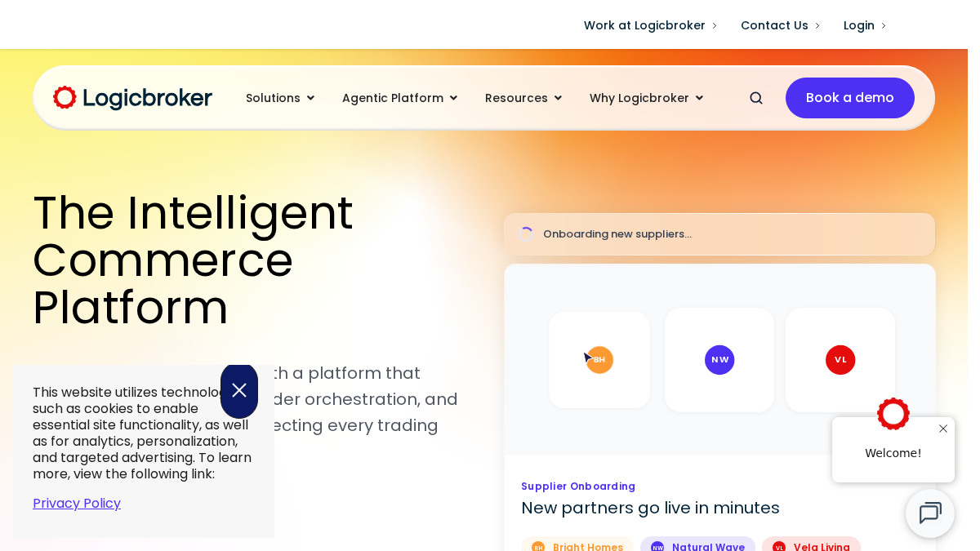Open the Privacy Policy link
This screenshot has height=551, width=980.
[77, 503]
